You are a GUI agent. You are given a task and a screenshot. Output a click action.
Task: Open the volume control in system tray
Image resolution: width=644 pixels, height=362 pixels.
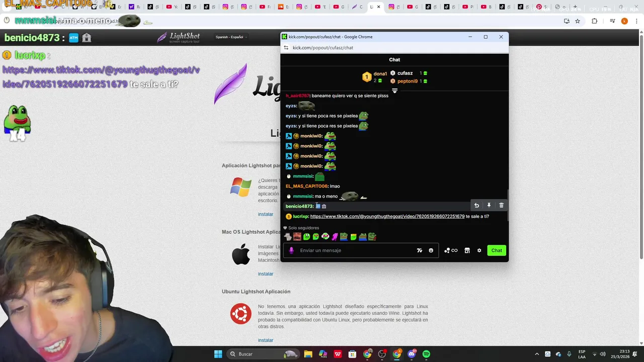(x=603, y=354)
